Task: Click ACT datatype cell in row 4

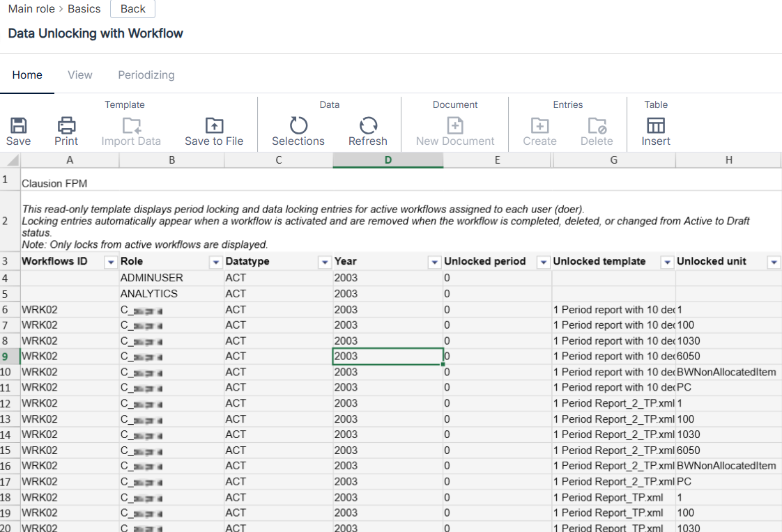Action: click(x=279, y=278)
